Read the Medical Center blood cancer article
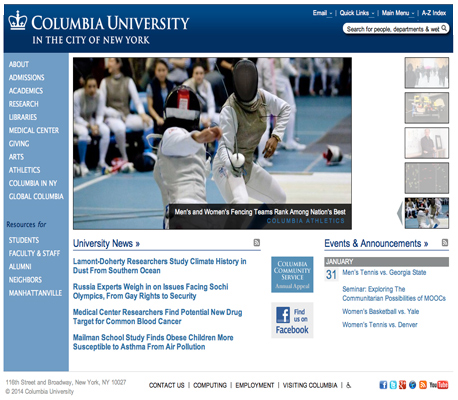Viewport: 458px width, 400px height. click(157, 317)
